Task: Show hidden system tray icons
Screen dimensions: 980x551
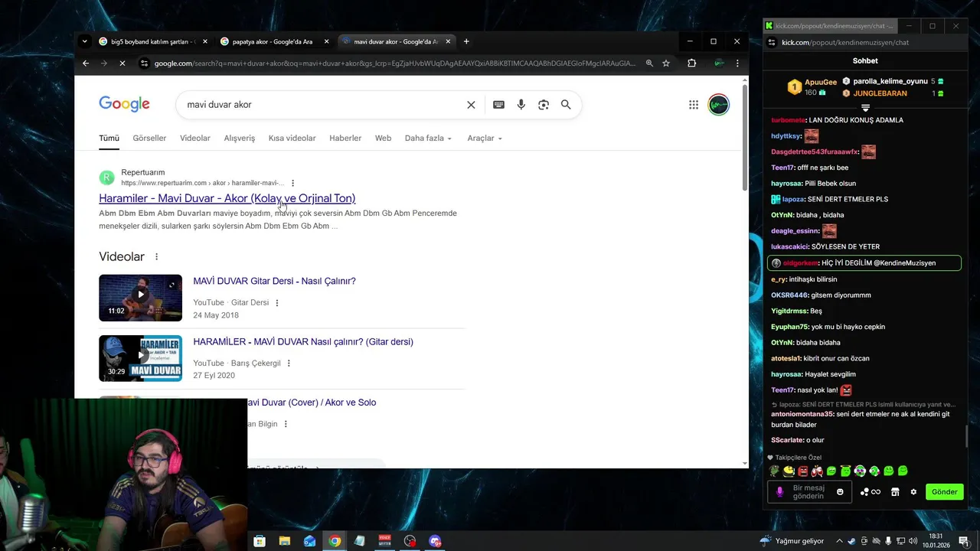Action: tap(839, 541)
